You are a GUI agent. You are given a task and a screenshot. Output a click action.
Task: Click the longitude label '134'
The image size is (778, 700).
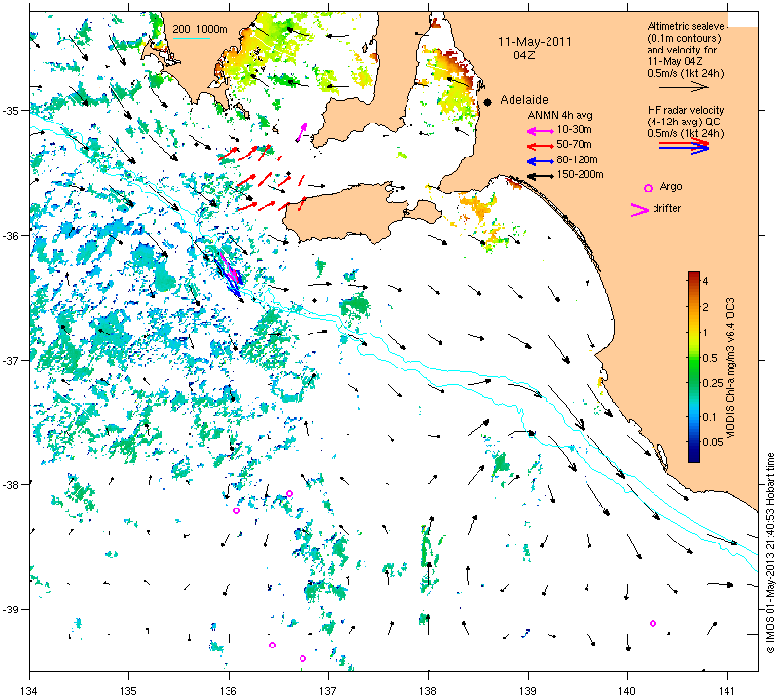point(30,690)
